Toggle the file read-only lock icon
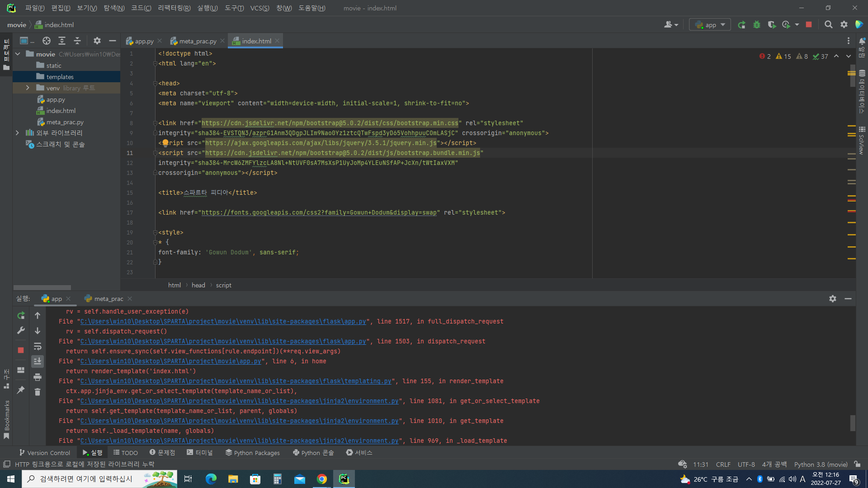The image size is (868, 488). [x=857, y=465]
